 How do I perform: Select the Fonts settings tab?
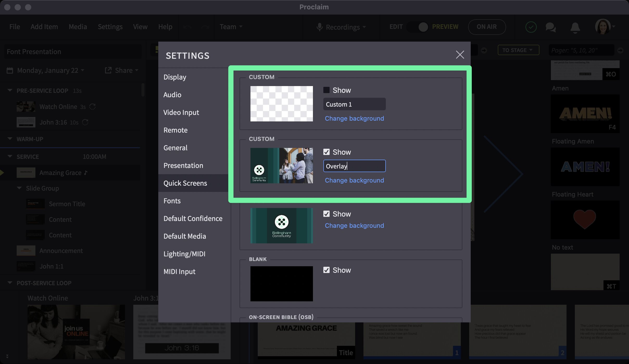(x=172, y=200)
